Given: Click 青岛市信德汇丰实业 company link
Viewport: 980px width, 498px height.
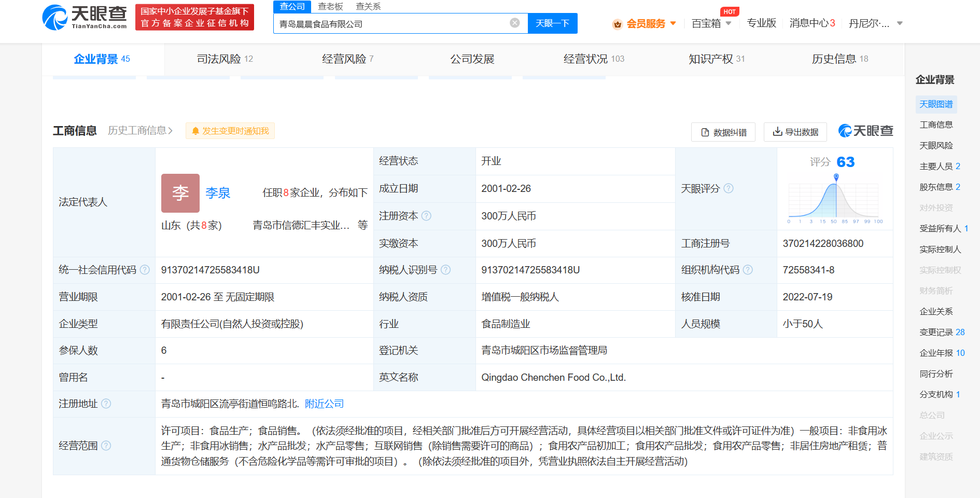Looking at the screenshot, I should point(301,225).
